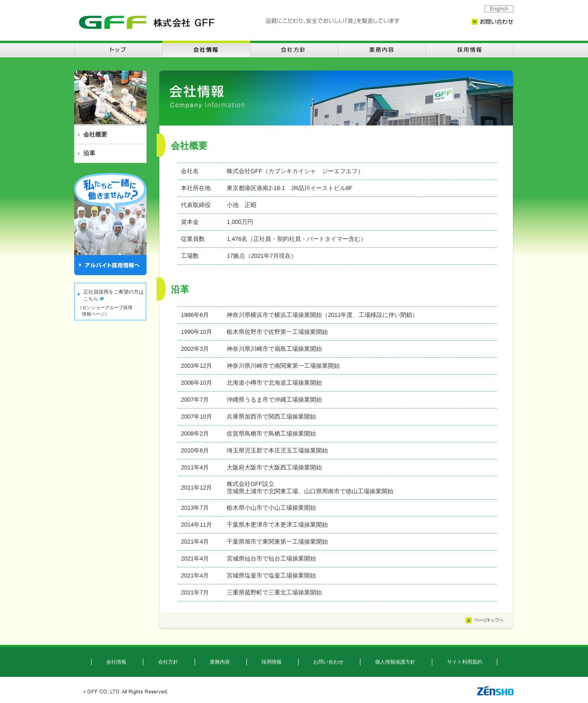
Task: Click the 私たちと一緒に働きませんか banner image
Action: pyautogui.click(x=110, y=214)
